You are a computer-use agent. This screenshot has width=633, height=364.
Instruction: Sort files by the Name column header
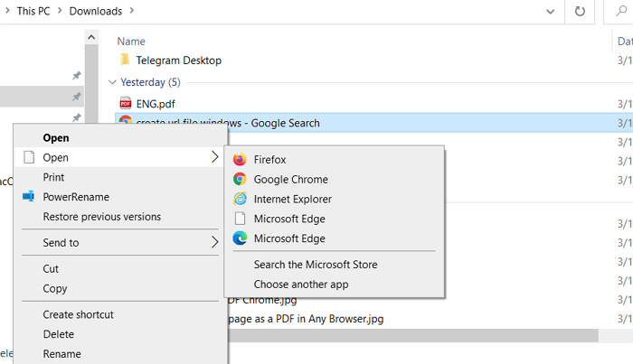click(131, 42)
